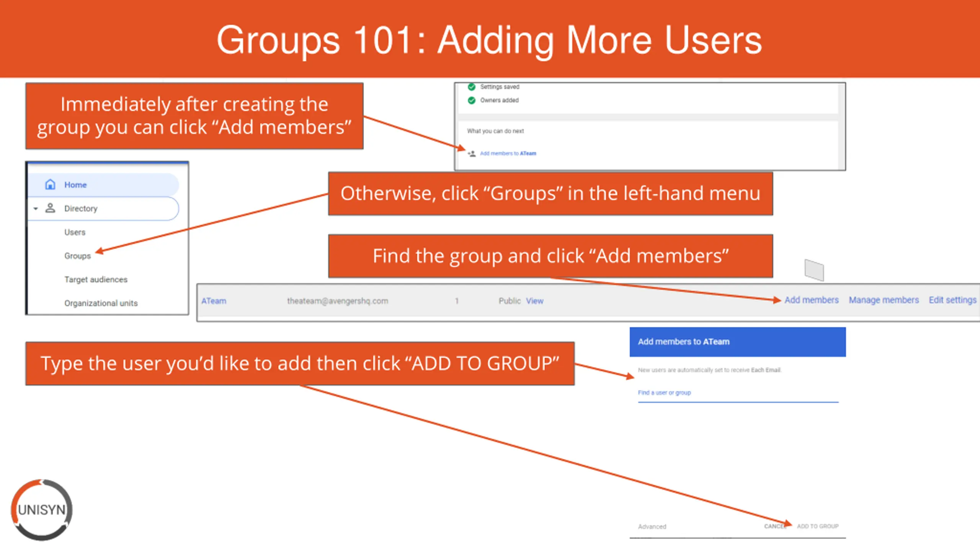Click ADD TO GROUP button
The height and width of the screenshot is (551, 980).
(x=818, y=527)
